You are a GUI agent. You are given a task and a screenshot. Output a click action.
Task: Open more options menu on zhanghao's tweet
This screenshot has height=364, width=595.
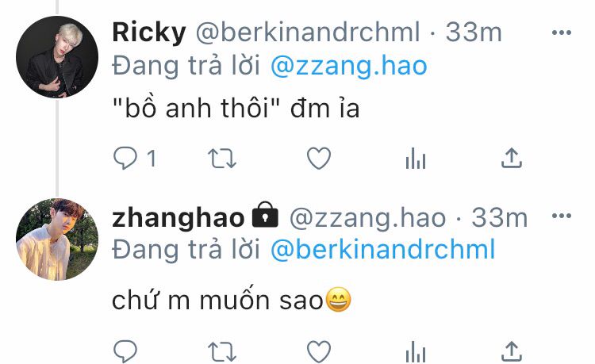tap(562, 216)
